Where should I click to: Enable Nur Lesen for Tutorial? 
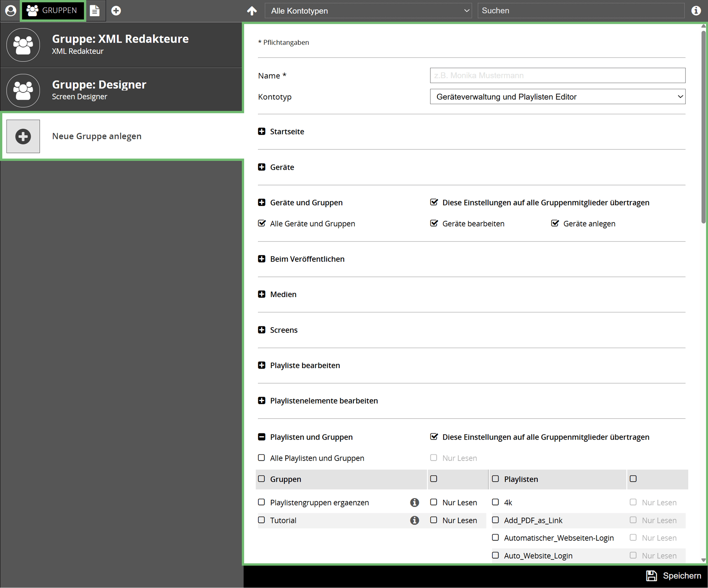coord(434,520)
